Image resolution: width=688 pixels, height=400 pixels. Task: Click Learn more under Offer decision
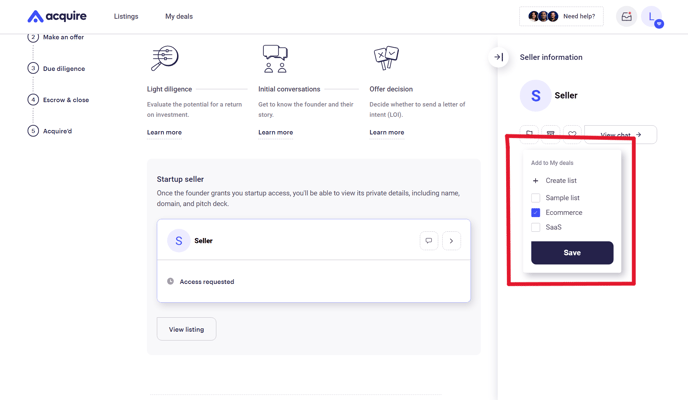point(387,132)
